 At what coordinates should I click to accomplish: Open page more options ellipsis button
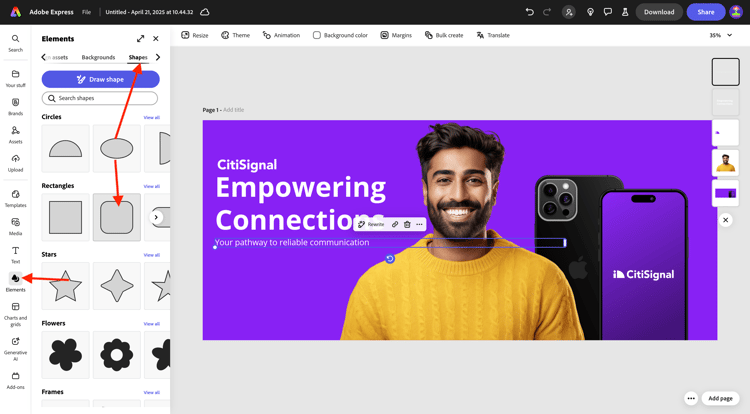tap(691, 398)
